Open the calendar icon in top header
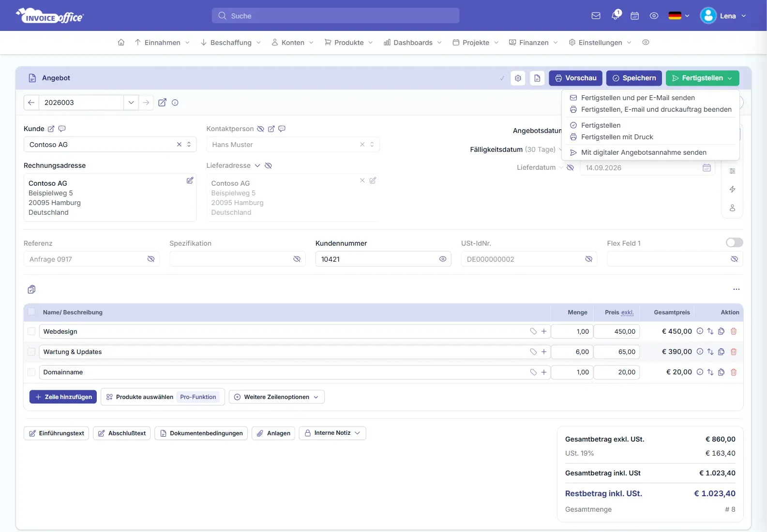The height and width of the screenshot is (532, 767). pyautogui.click(x=634, y=16)
